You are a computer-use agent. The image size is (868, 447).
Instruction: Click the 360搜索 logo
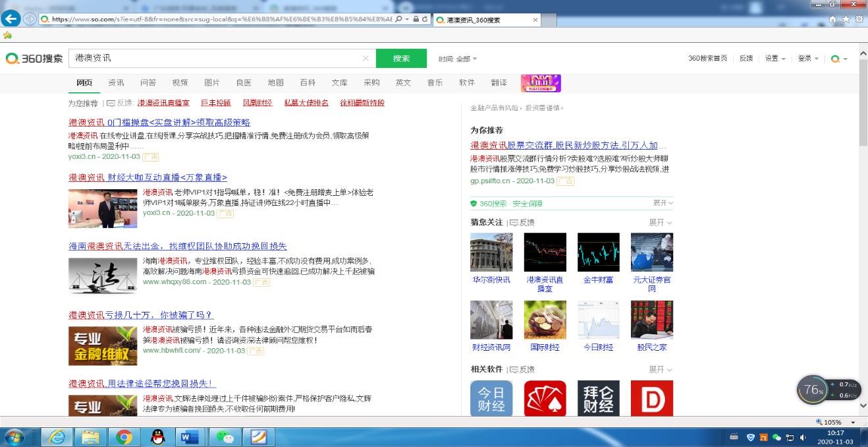[34, 59]
